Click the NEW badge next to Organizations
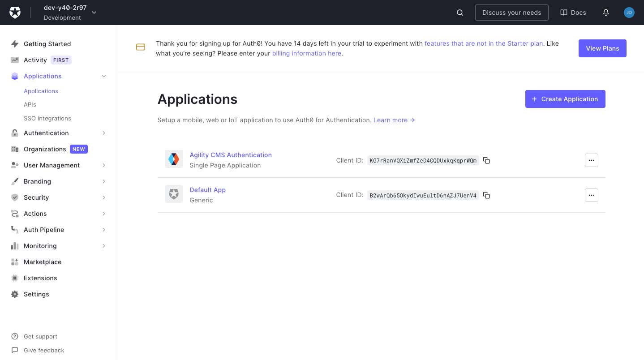The image size is (644, 360). pyautogui.click(x=79, y=149)
